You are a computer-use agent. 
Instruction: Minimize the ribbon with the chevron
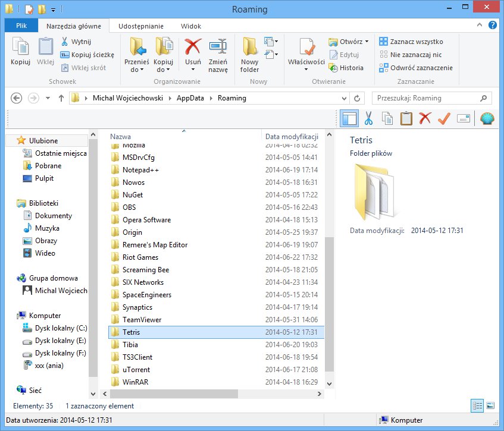coord(479,25)
